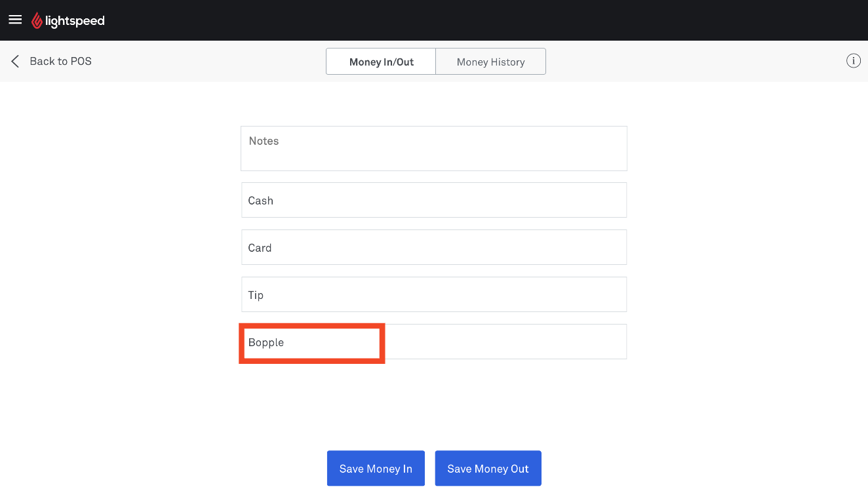Click the back arrow chevron
Viewport: 868px width, 495px height.
(15, 62)
